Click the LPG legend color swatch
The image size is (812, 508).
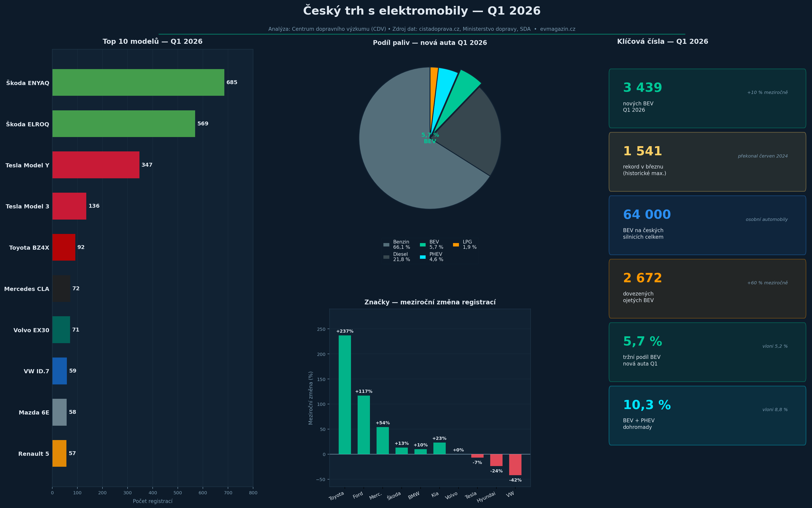[x=456, y=245]
